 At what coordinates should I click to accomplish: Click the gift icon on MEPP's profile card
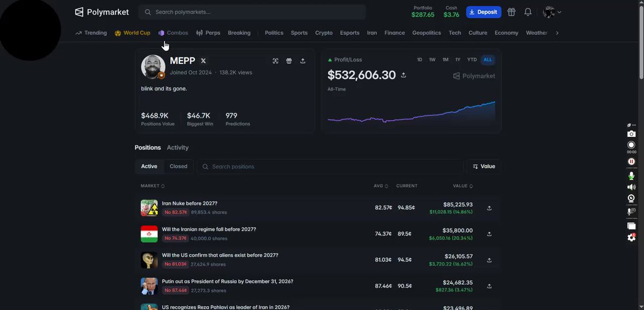(x=289, y=61)
